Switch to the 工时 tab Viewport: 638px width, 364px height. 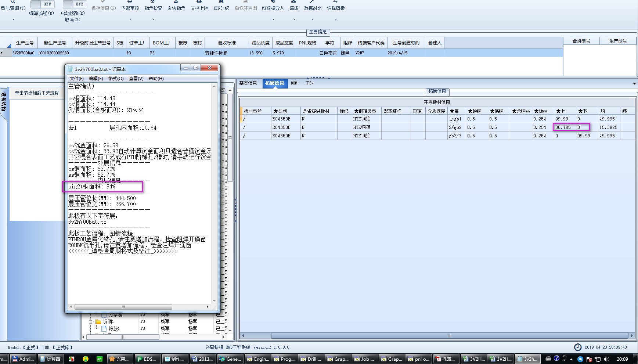click(x=310, y=83)
